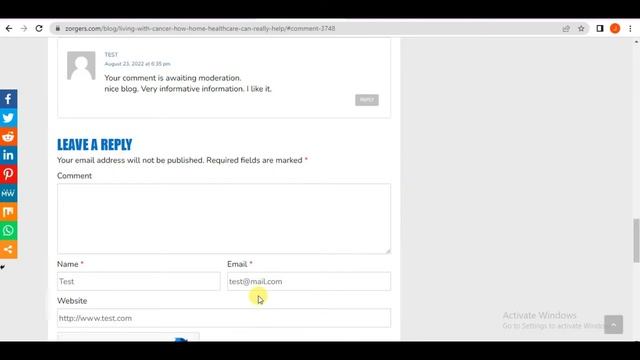Click the 'Website' field label
The width and height of the screenshot is (640, 360).
pos(72,301)
